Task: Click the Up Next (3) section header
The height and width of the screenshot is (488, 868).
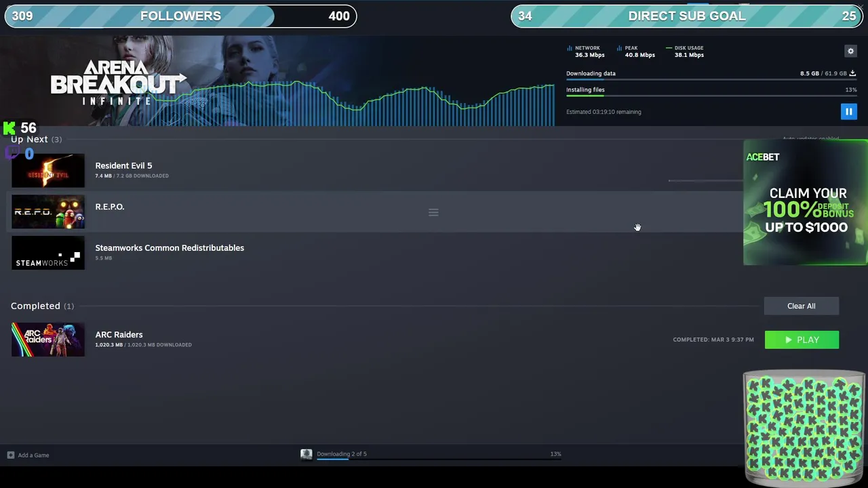Action: click(36, 139)
